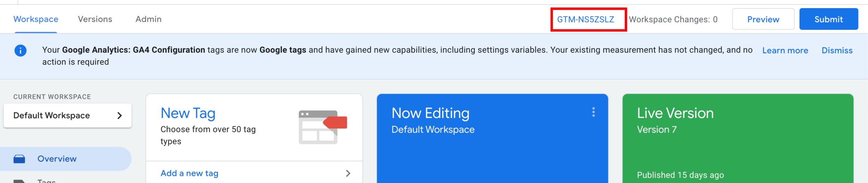Click the Live Version card heading

coord(675,113)
